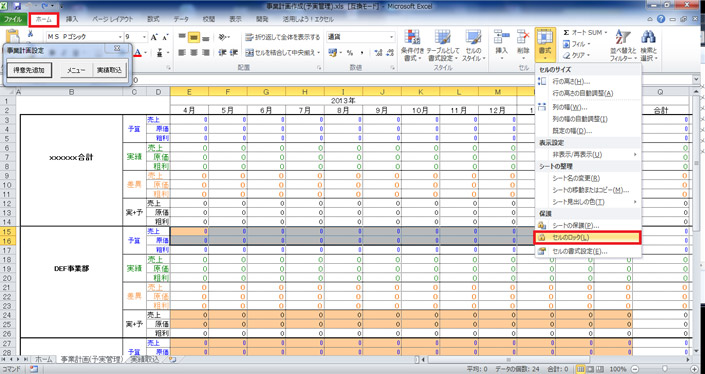
Task: Click the 得意先追加 button
Action: pyautogui.click(x=29, y=70)
